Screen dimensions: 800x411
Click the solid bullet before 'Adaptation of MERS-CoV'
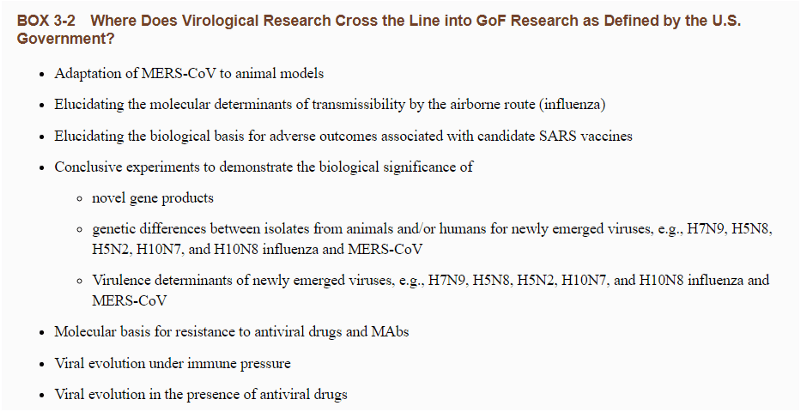point(42,74)
